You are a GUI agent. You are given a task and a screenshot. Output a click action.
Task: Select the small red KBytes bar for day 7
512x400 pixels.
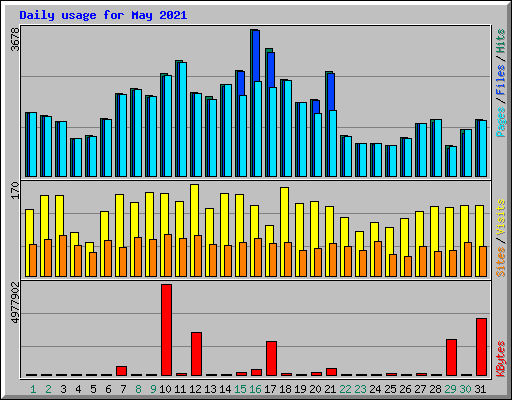[x=121, y=371]
